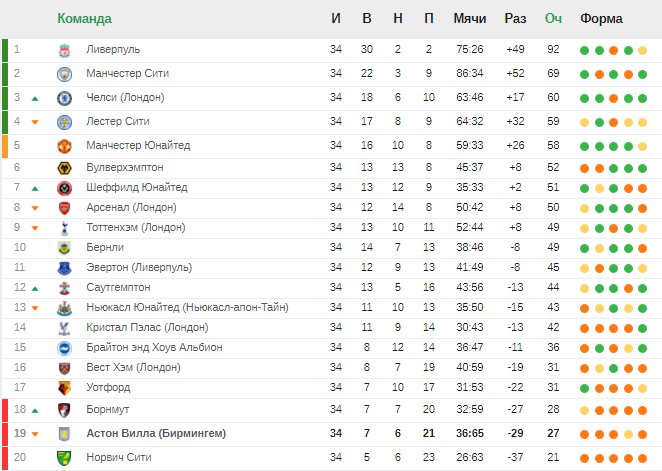662x471 pixels.
Task: Click the green up arrow beside Челси
Action: click(35, 99)
